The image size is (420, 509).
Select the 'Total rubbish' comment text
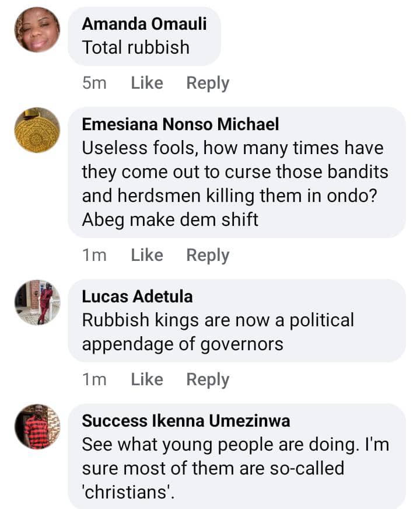click(136, 47)
